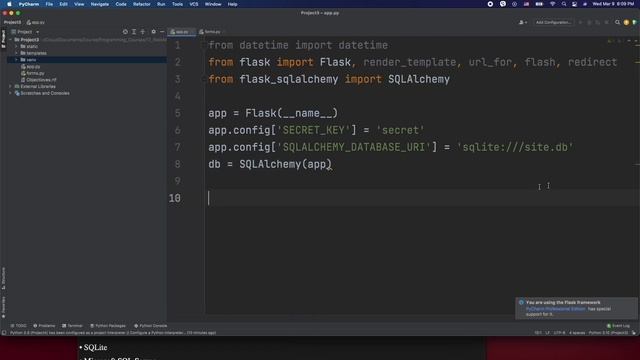The height and width of the screenshot is (360, 640).
Task: Click the Search Everywhere magnifier icon
Action: click(x=618, y=22)
